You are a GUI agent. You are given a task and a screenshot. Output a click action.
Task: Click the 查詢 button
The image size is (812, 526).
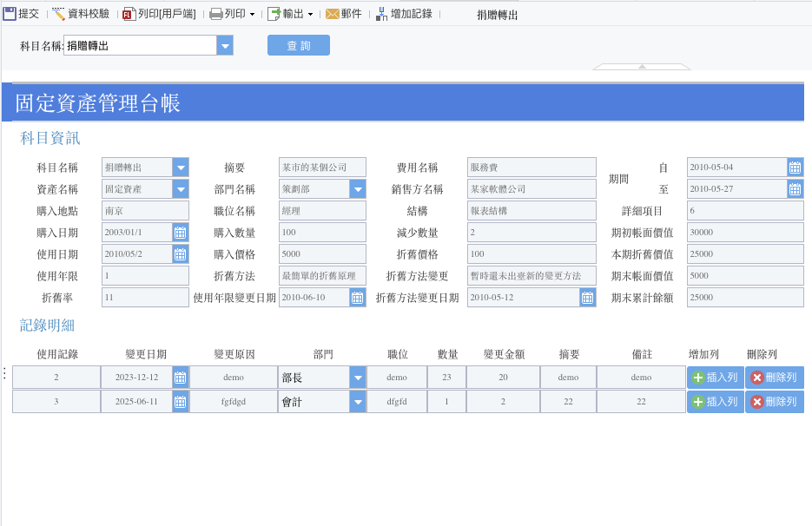pos(298,45)
